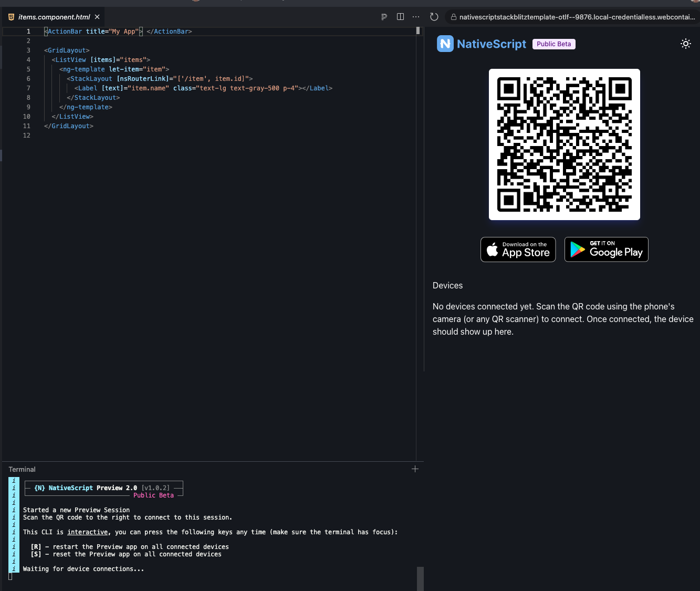Close the items.component.html tab
The image size is (700, 591).
(97, 17)
